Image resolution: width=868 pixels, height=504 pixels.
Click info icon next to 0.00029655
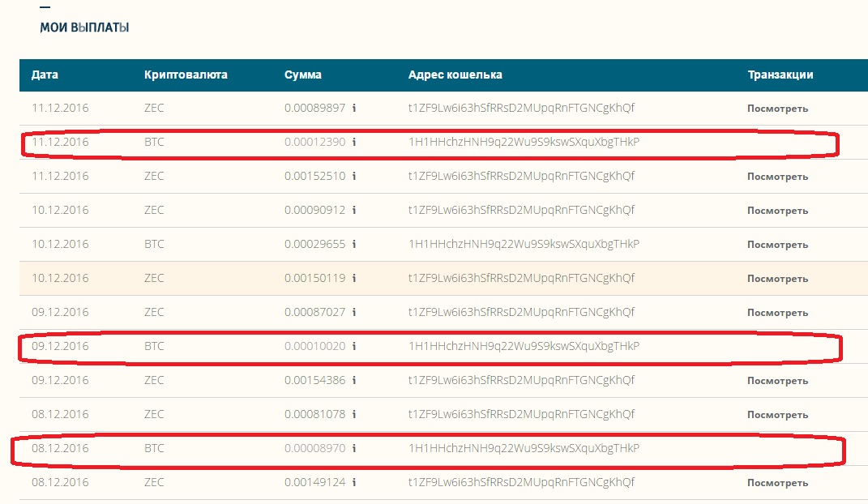pyautogui.click(x=354, y=244)
